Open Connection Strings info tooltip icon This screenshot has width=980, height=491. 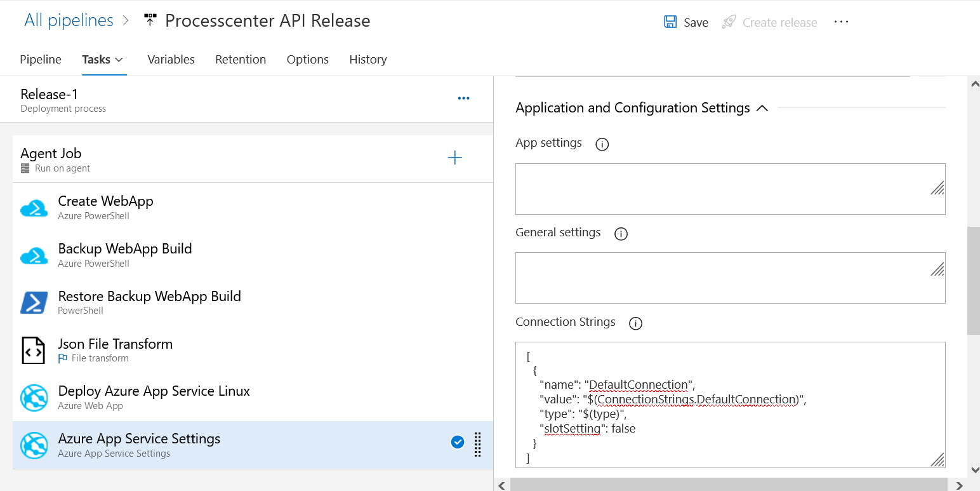(635, 323)
